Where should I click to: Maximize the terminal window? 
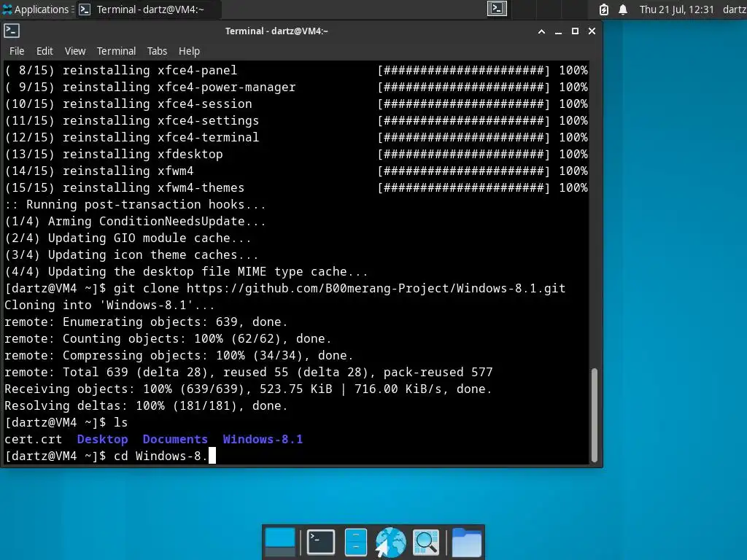click(x=575, y=31)
